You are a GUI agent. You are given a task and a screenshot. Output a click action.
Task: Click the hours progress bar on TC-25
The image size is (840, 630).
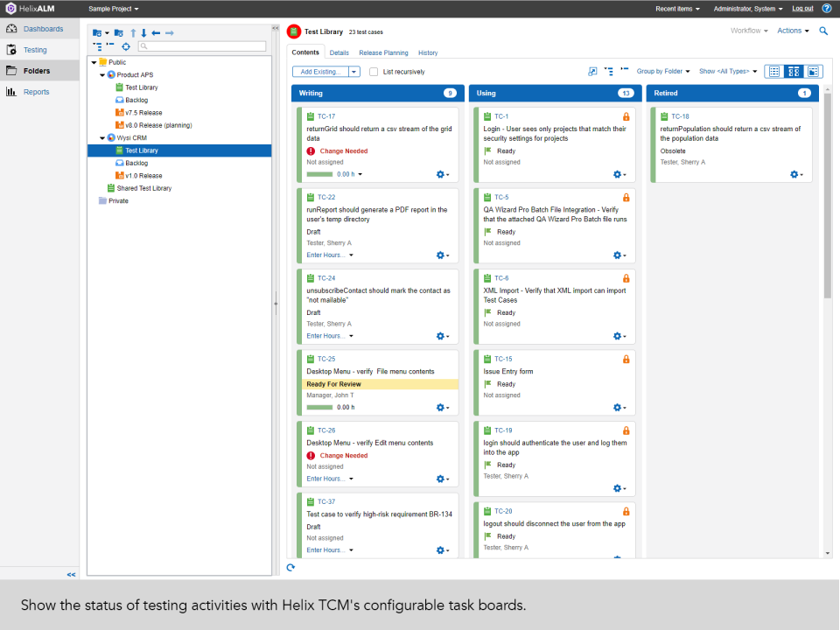(x=320, y=407)
